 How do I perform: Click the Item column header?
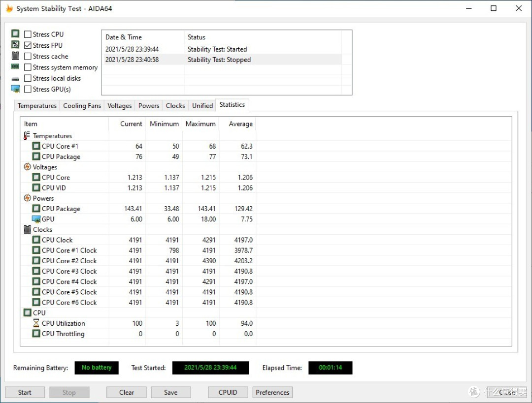tap(65, 124)
